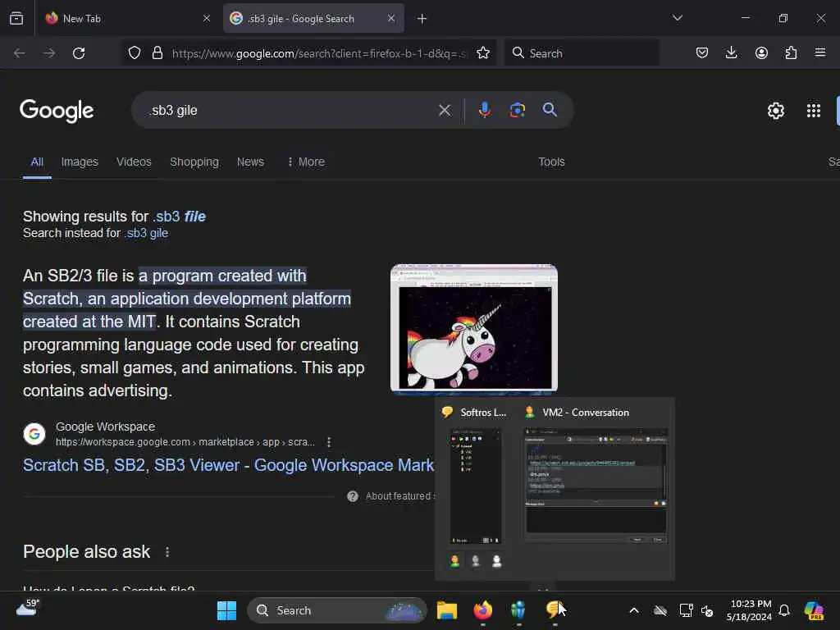Close the New Tab tab
840x630 pixels.
point(207,18)
